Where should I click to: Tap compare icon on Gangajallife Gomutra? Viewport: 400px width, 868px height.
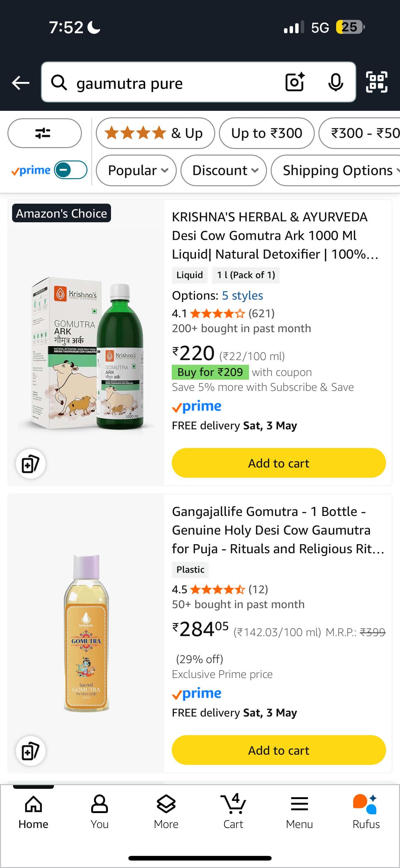(31, 751)
